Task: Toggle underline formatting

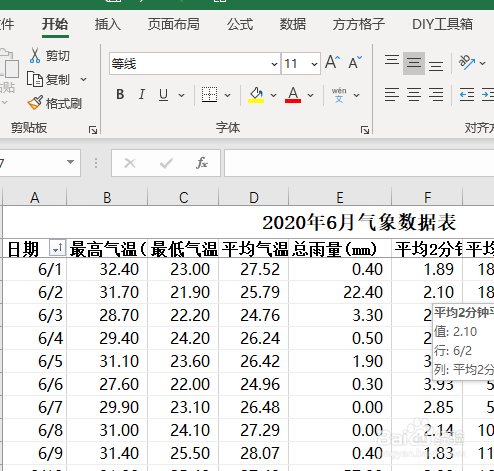Action: [163, 95]
